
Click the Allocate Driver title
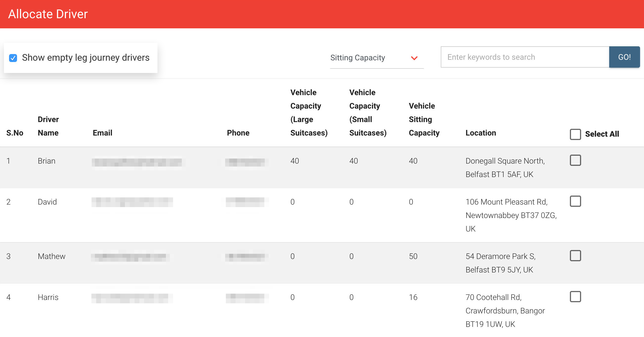pos(48,14)
